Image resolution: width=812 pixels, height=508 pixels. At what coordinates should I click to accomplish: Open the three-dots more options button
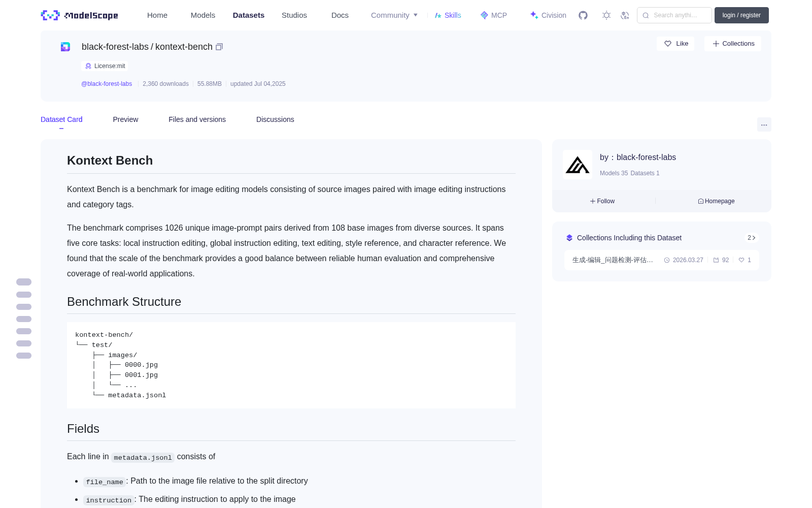point(764,124)
